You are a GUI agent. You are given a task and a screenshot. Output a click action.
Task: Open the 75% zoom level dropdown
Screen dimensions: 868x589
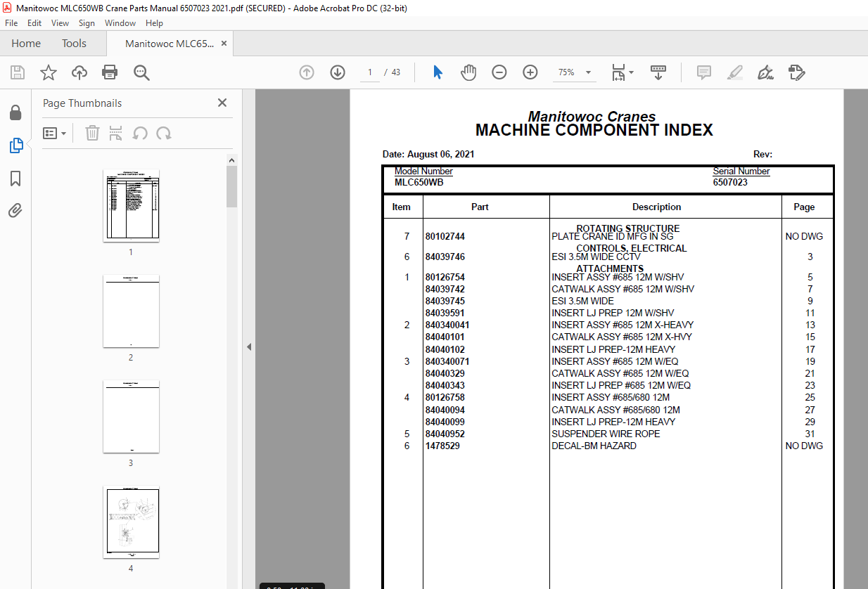pyautogui.click(x=575, y=72)
